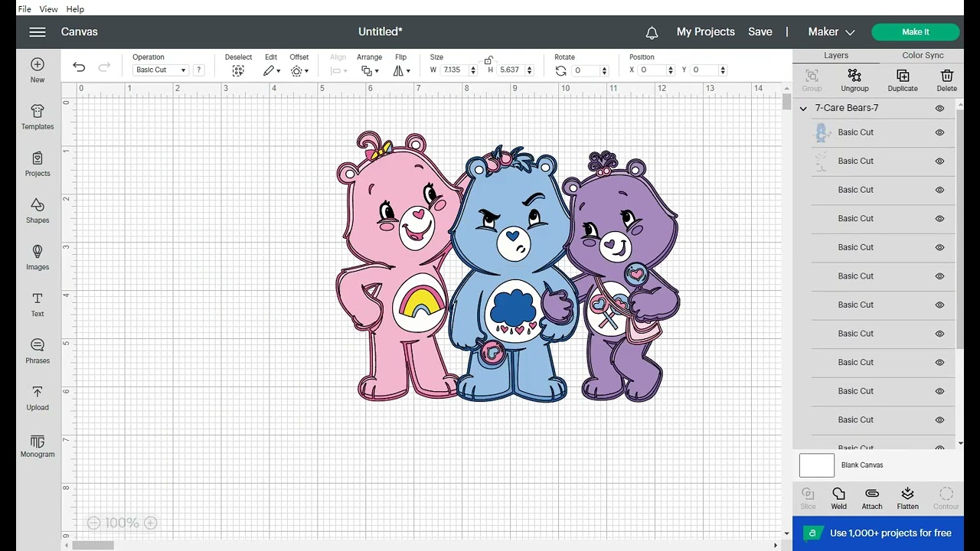The width and height of the screenshot is (980, 551).
Task: Open My Projects link
Action: (706, 32)
